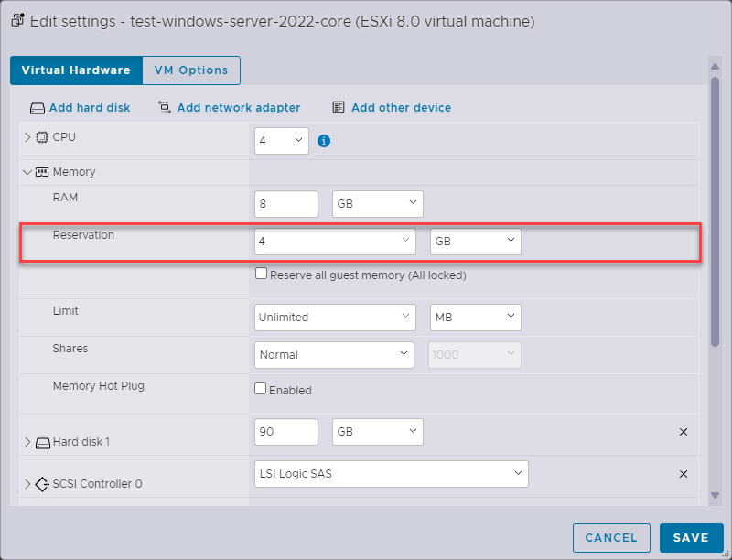Enable Memory Hot Plug
732x560 pixels.
[261, 389]
